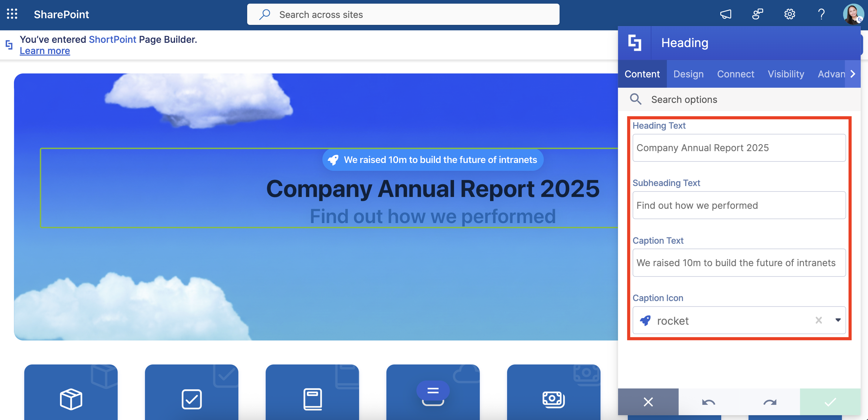Switch to the Visibility tab

pyautogui.click(x=786, y=74)
